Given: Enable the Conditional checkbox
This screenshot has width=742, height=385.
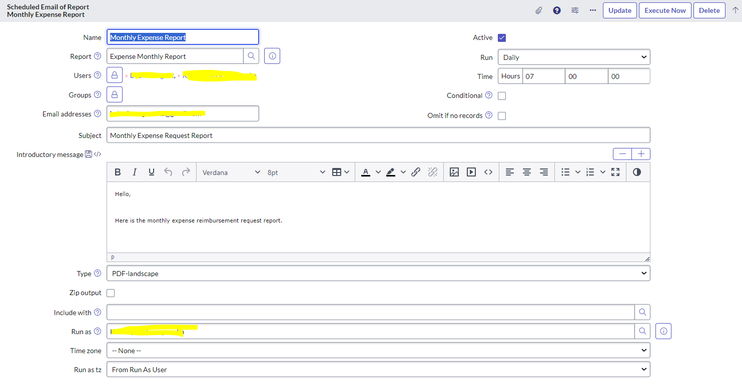Looking at the screenshot, I should click(502, 96).
